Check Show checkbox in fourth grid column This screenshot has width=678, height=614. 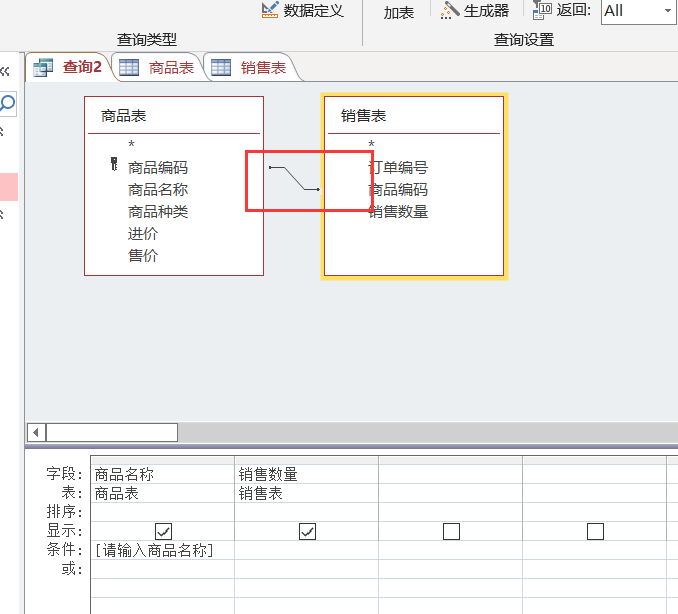click(x=595, y=531)
